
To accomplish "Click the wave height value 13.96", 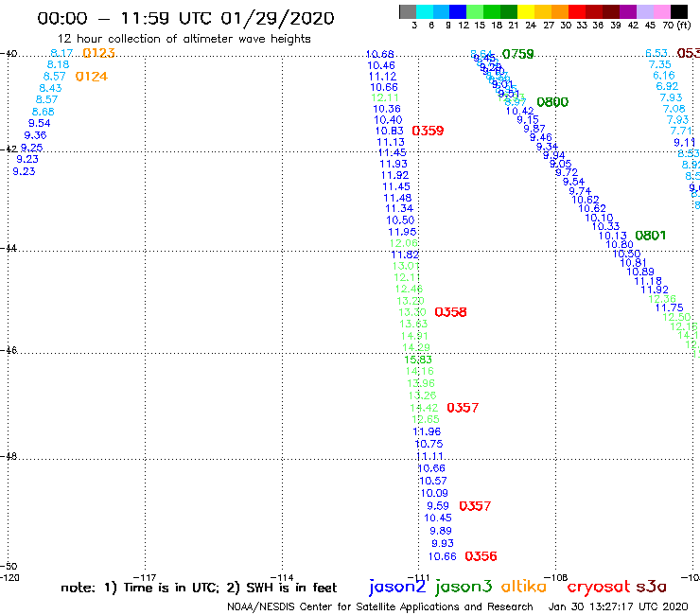I will (x=421, y=383).
